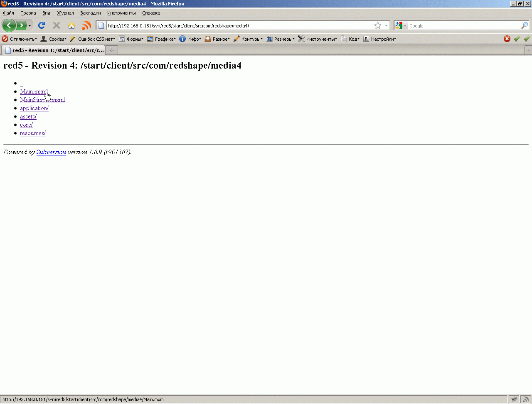Viewport: 532px width, 404px height.
Task: Open a new tab with the plus button
Action: coord(111,50)
